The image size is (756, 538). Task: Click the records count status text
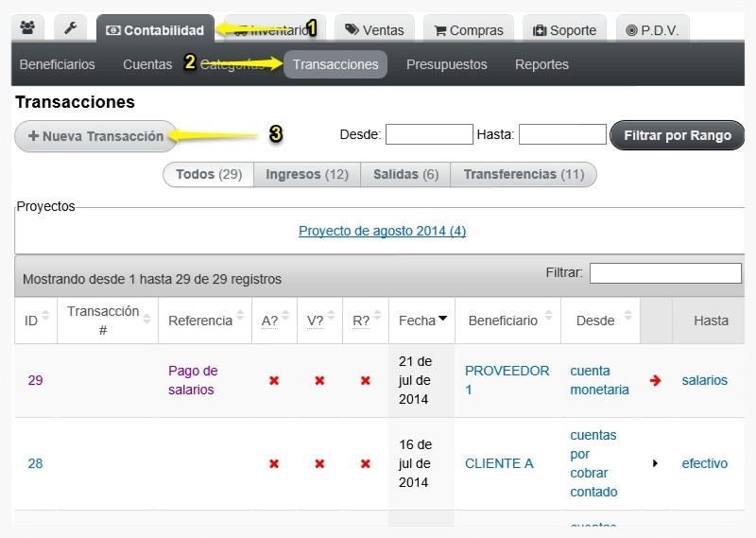pos(152,279)
